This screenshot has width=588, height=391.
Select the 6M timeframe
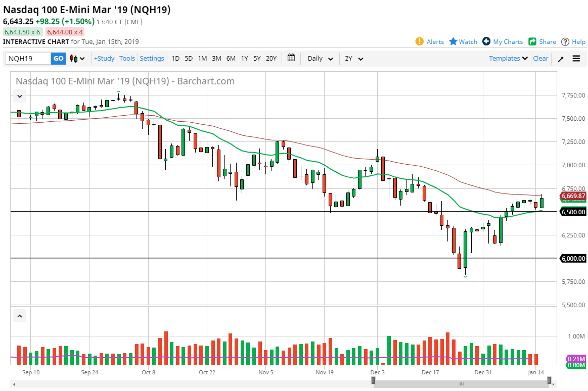pos(231,58)
